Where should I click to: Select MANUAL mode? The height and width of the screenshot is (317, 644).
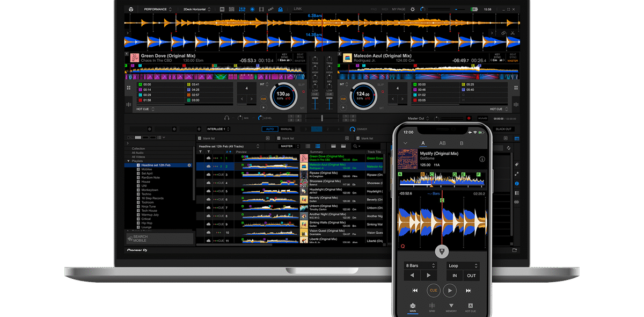287,129
